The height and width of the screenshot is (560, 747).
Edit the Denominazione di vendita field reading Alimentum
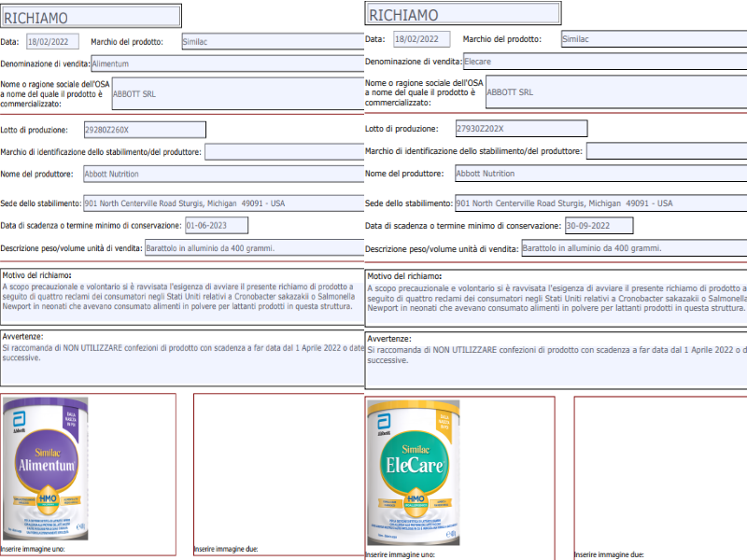pyautogui.click(x=228, y=63)
